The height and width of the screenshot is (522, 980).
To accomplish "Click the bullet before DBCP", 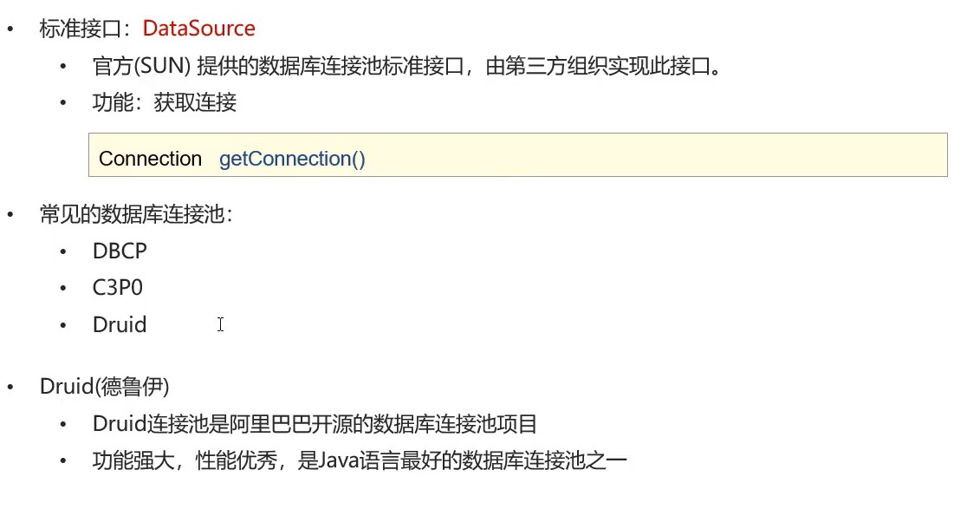I will pos(63,251).
